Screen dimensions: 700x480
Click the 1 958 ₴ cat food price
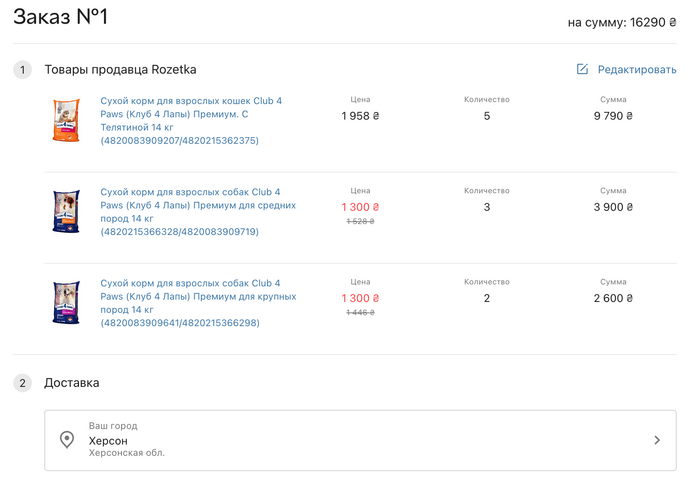tap(360, 116)
